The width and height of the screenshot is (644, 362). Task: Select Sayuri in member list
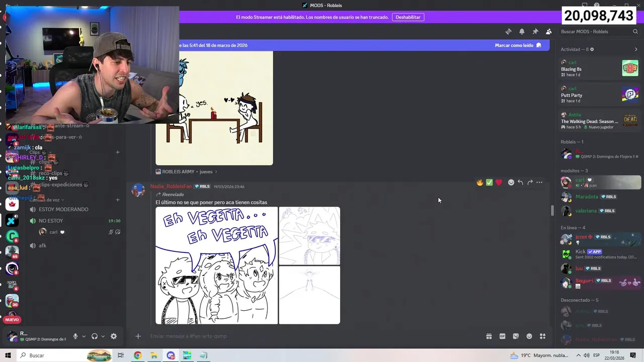tap(600, 283)
